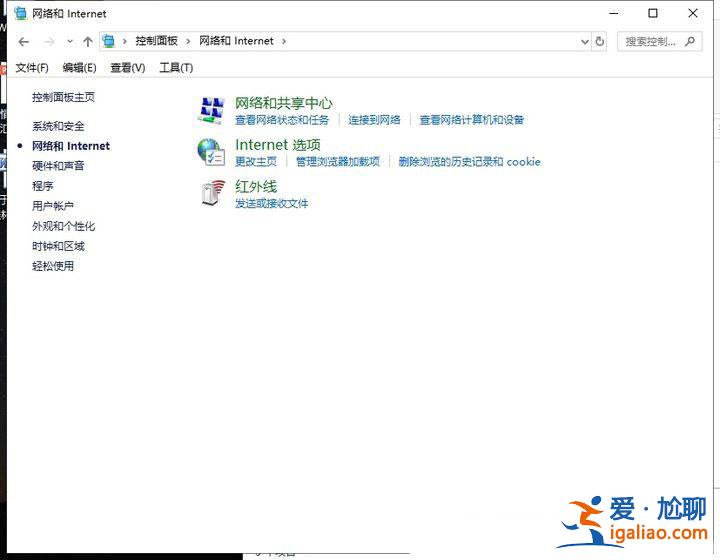Viewport: 720px width, 560px height.
Task: Select 轻松使用 in sidebar
Action: click(53, 266)
